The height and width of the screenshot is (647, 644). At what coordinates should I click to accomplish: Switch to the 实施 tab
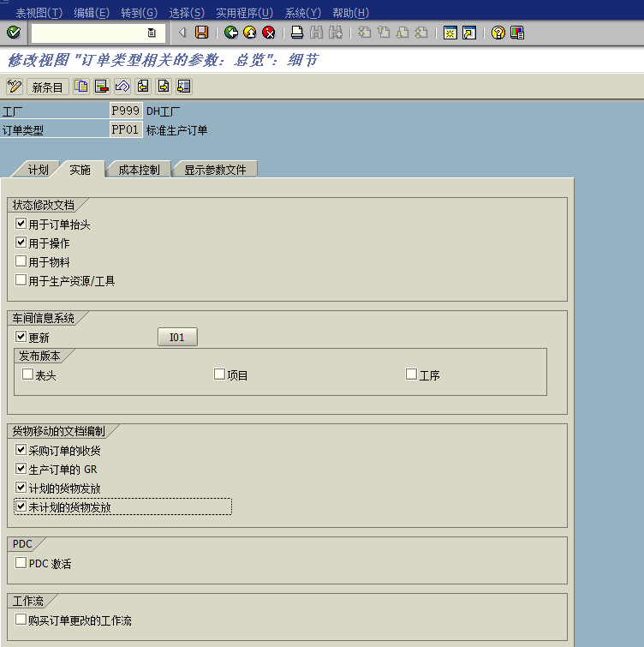[80, 170]
